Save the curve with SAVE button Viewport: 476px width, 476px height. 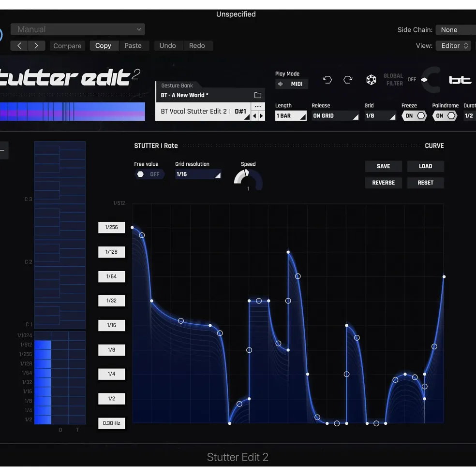(x=383, y=166)
